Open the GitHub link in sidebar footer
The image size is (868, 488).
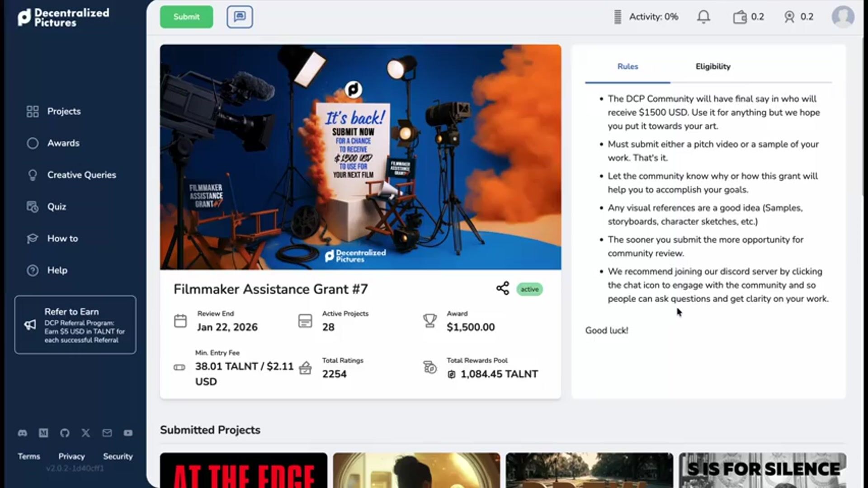click(x=65, y=433)
